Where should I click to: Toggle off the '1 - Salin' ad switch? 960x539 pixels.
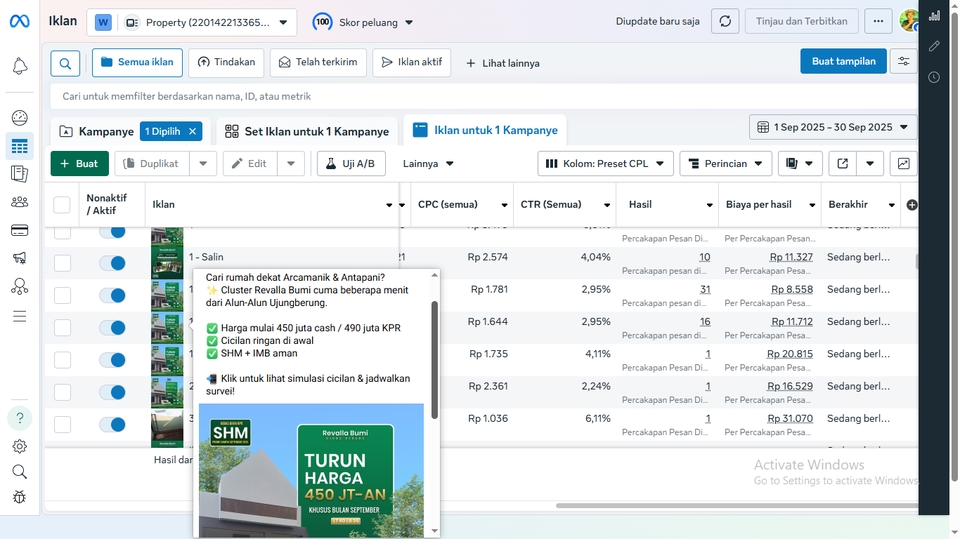[113, 263]
